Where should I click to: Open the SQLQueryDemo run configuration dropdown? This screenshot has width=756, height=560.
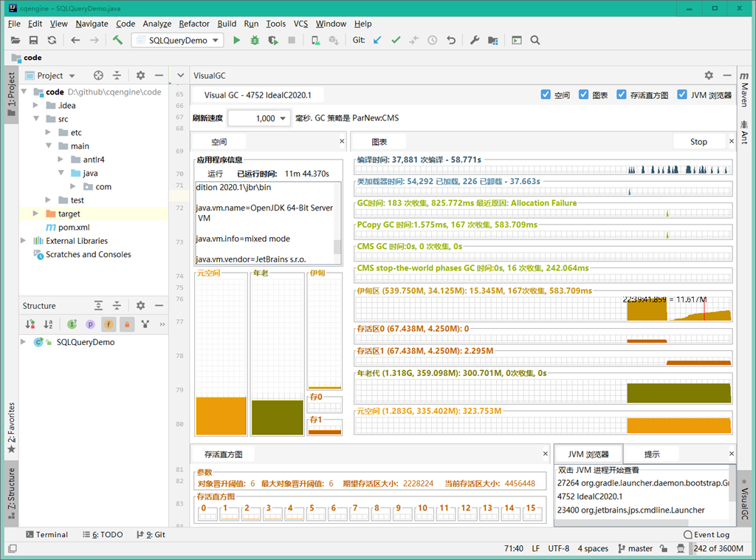pos(177,40)
